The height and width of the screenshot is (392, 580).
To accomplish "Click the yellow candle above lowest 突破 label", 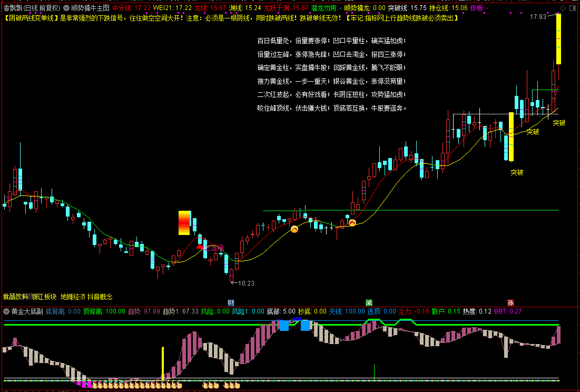I will [511, 136].
